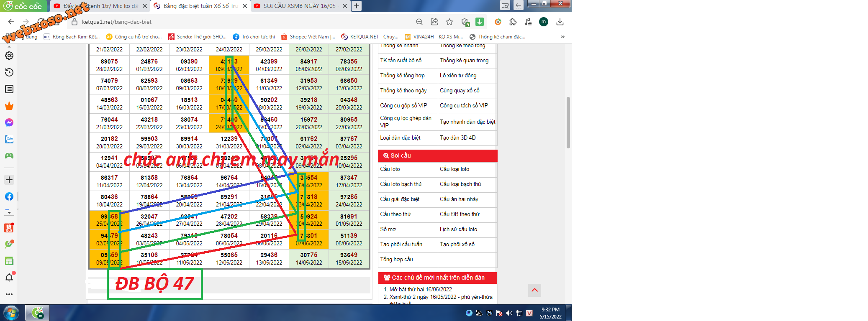This screenshot has width=868, height=321.
Task: Click the page vertical scrollbar
Action: pos(568,122)
